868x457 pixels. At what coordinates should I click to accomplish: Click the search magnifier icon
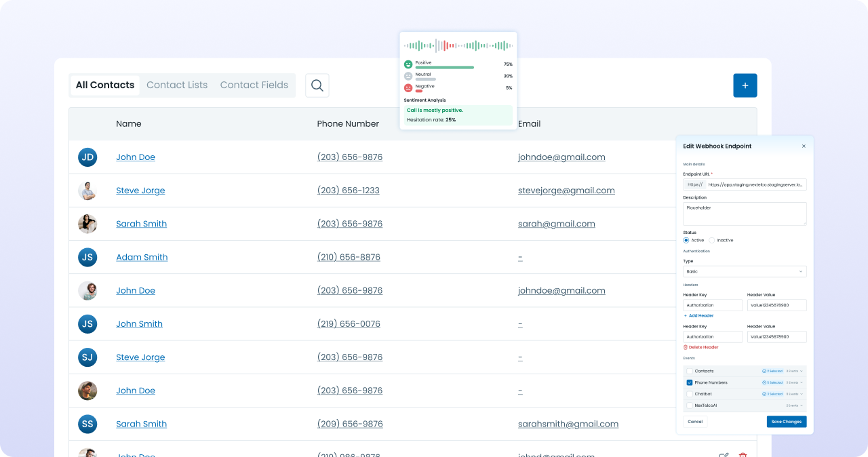point(317,85)
